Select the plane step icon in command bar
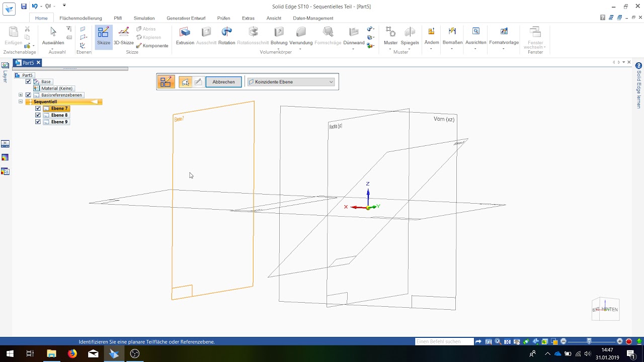644x362 pixels. 186,82
